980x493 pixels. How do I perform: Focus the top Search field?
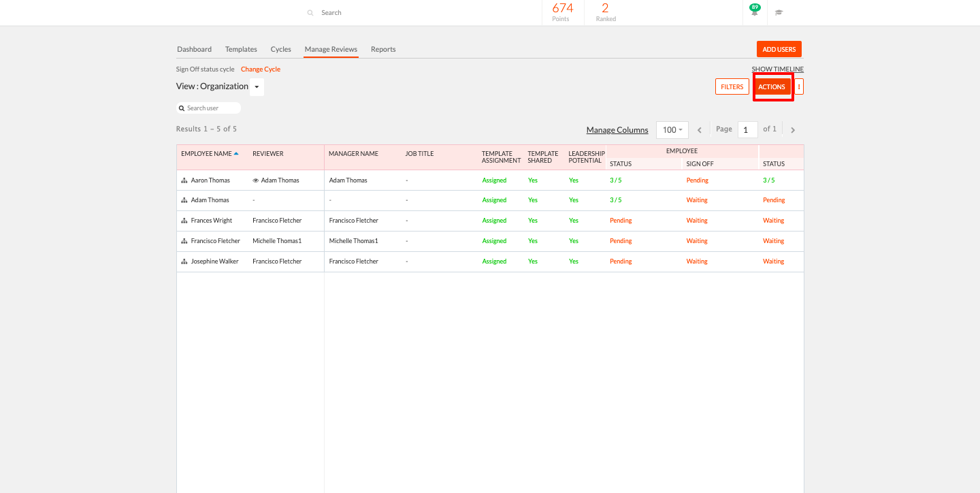(x=422, y=13)
